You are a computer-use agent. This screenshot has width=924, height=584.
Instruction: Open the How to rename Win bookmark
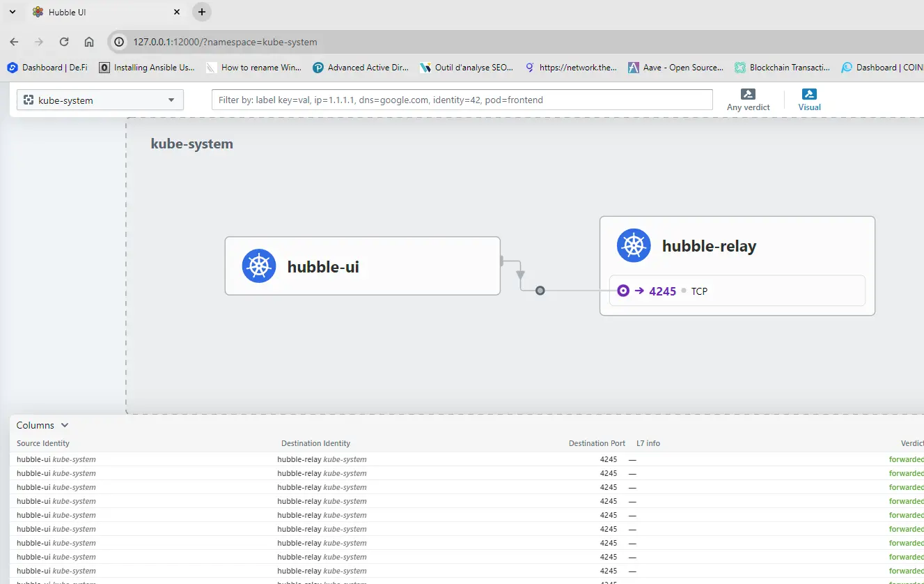click(x=253, y=68)
